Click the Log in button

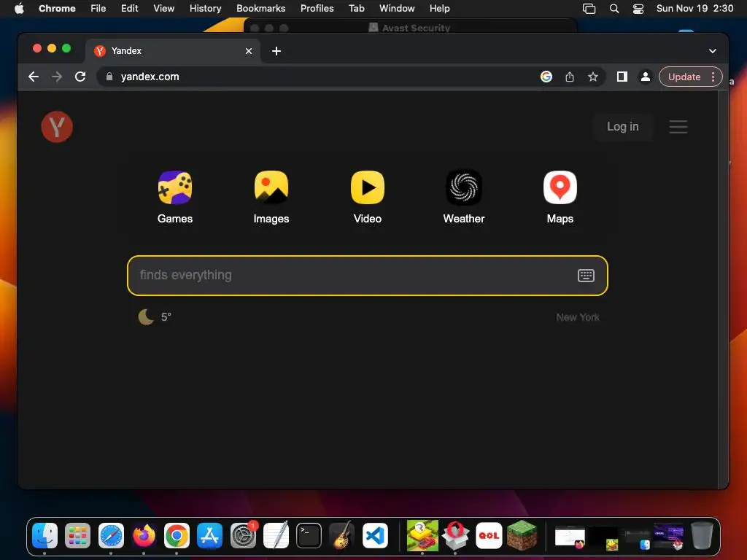pos(622,127)
